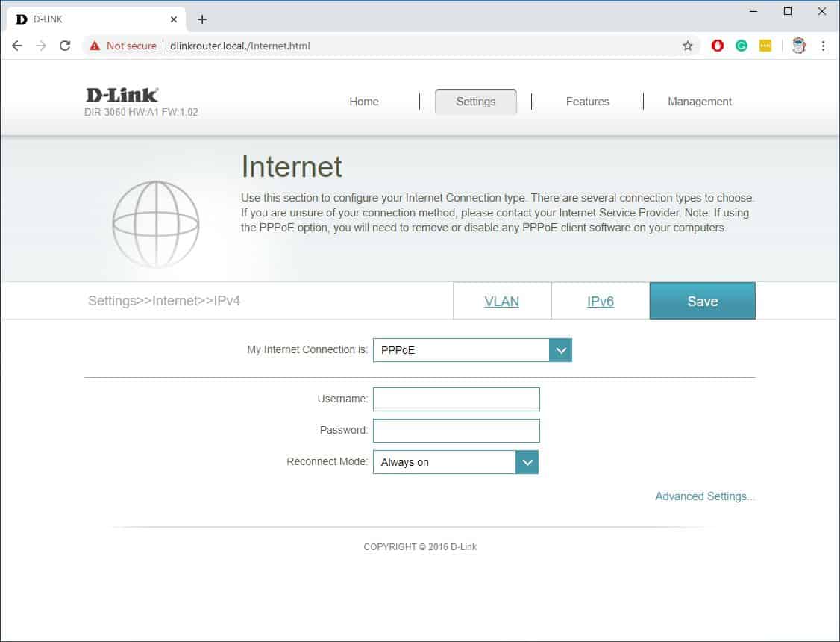Viewport: 840px width, 642px height.
Task: Expand Advanced Settings
Action: 704,496
